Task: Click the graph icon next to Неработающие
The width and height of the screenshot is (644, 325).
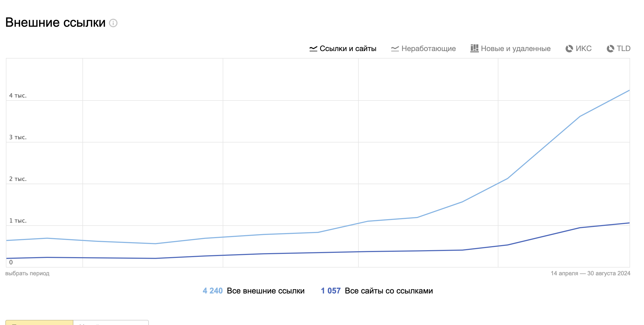Action: pyautogui.click(x=395, y=49)
